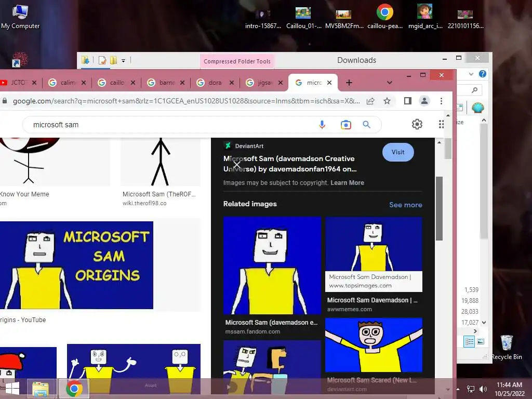Open Chrome side panel
532x399 pixels.
coord(407,101)
